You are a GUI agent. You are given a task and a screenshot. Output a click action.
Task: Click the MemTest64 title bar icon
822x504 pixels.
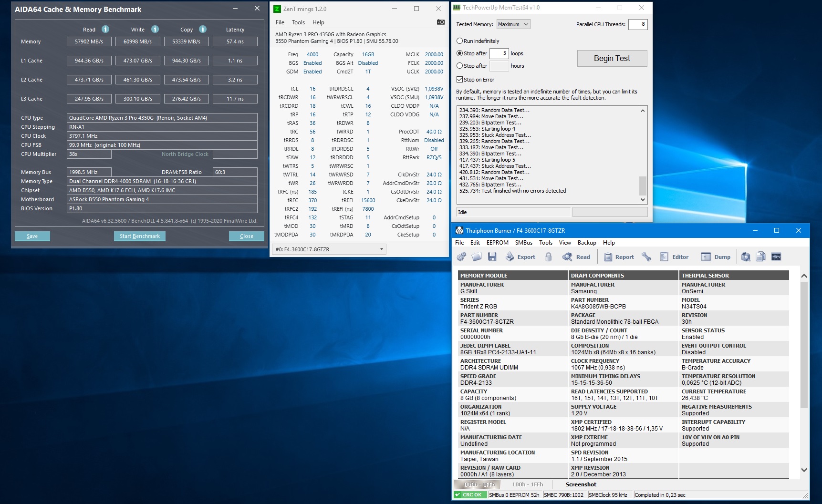click(x=457, y=8)
